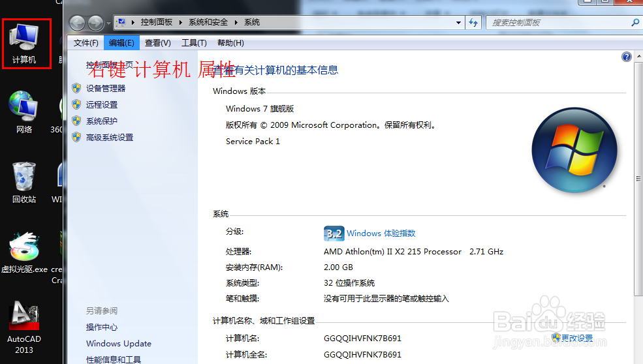The width and height of the screenshot is (643, 364).
Task: Click 系统 breadcrumb segment
Action: tap(252, 22)
